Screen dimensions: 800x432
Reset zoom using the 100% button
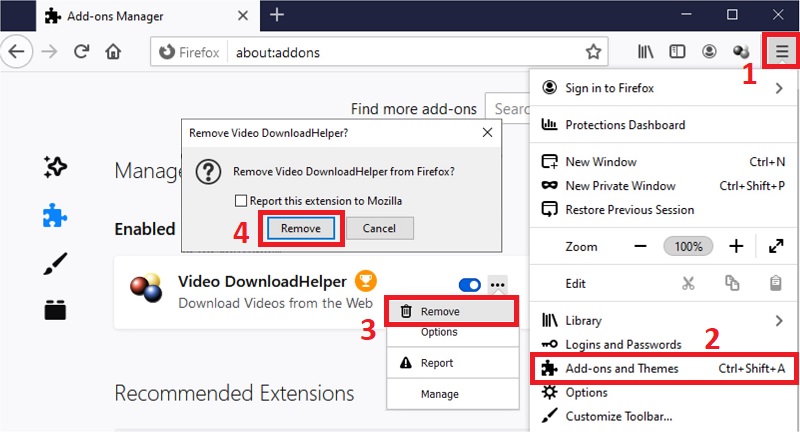(x=688, y=246)
